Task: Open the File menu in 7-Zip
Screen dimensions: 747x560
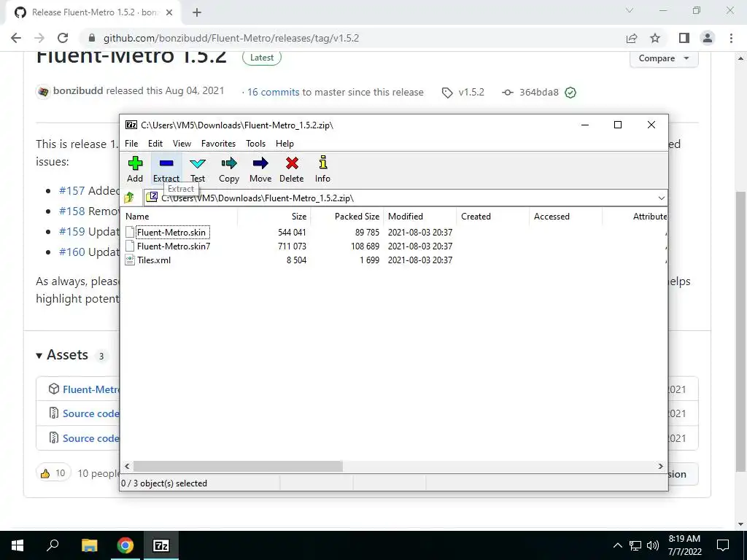Action: pos(131,144)
